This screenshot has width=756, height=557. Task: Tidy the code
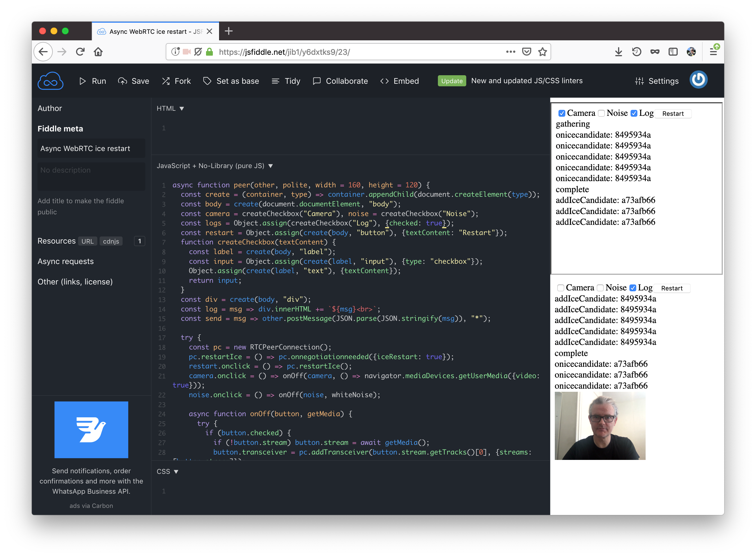pyautogui.click(x=286, y=81)
